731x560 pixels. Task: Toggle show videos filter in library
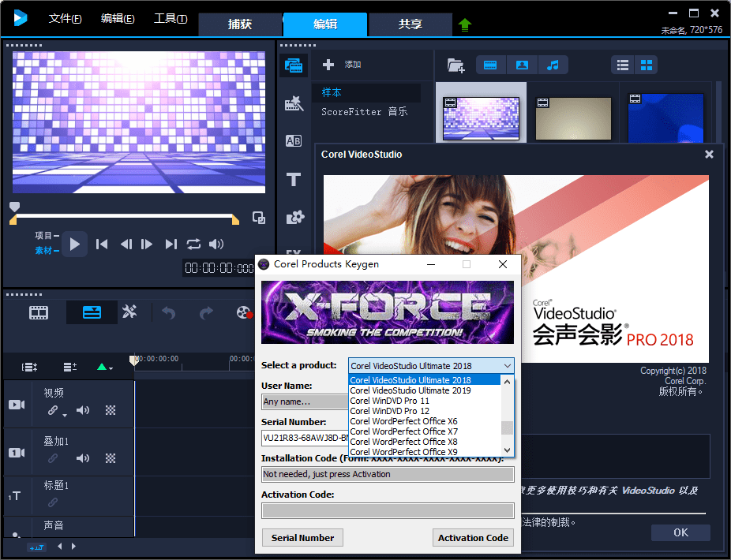click(x=490, y=65)
